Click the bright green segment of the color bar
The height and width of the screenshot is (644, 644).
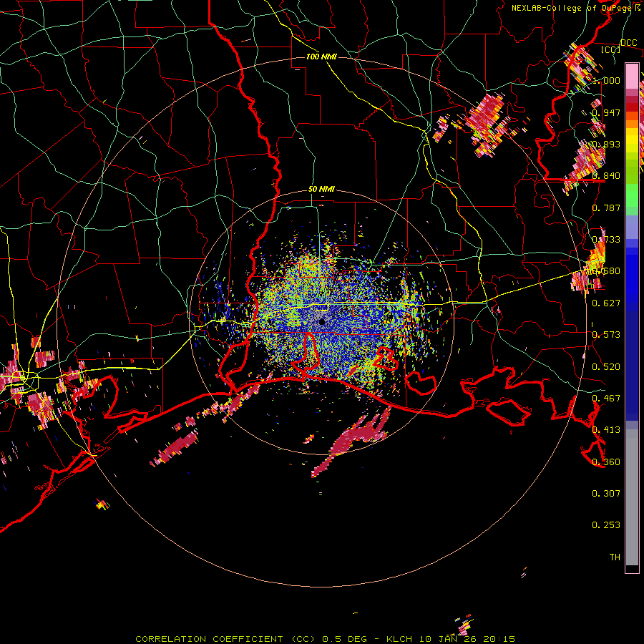coord(632,195)
